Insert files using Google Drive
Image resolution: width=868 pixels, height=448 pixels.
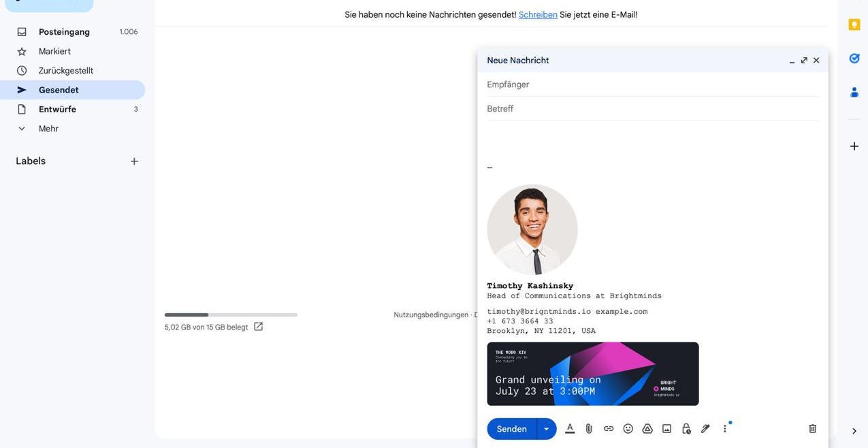[647, 429]
